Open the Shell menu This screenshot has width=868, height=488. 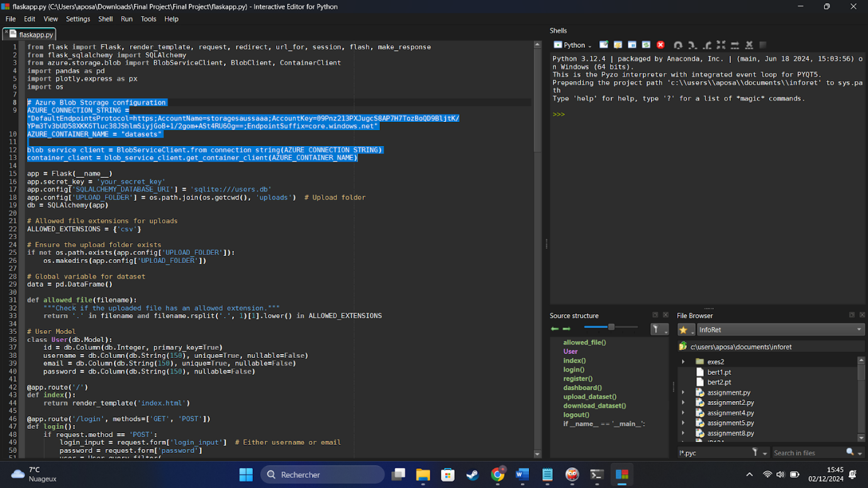[106, 19]
